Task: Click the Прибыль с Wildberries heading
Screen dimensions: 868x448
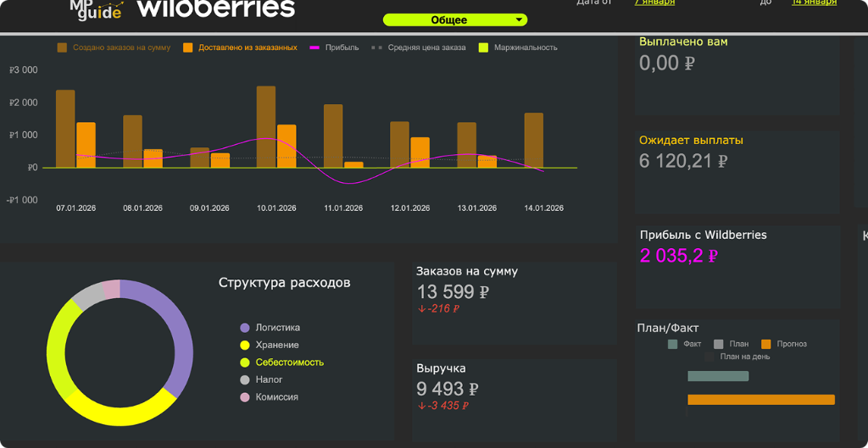Action: pyautogui.click(x=703, y=235)
